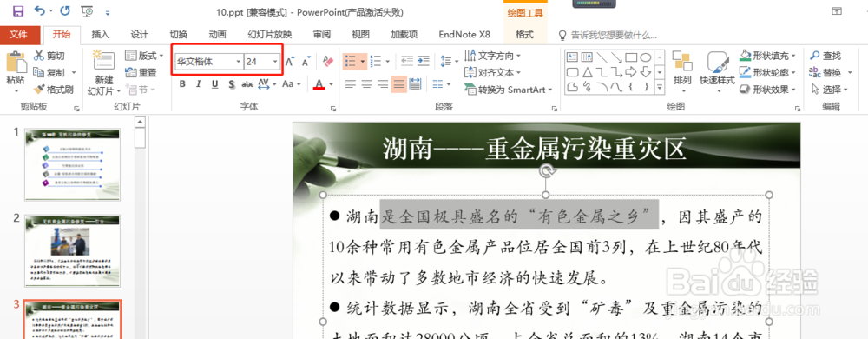Click the Paste (粘贴) clipboard icon
The width and height of the screenshot is (868, 339).
16,62
